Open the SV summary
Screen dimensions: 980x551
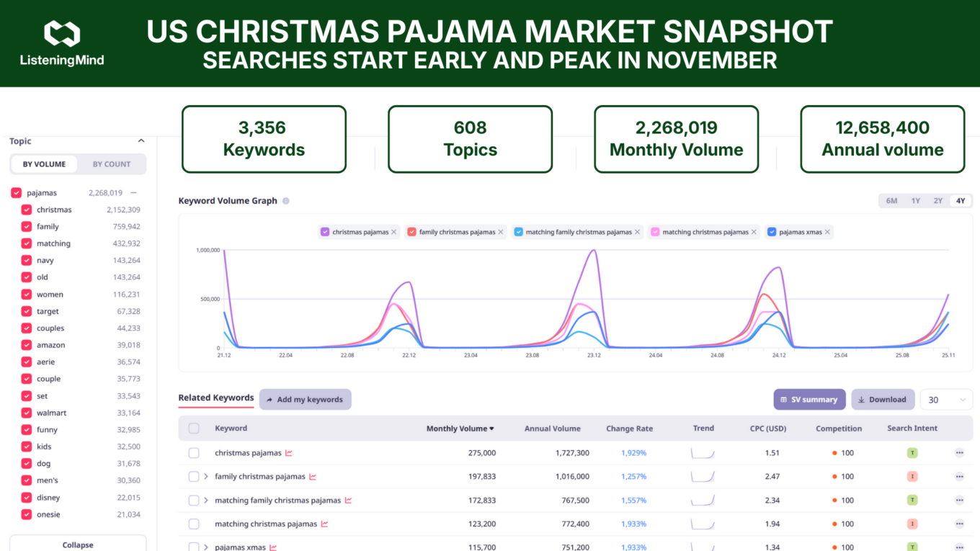[x=808, y=400]
